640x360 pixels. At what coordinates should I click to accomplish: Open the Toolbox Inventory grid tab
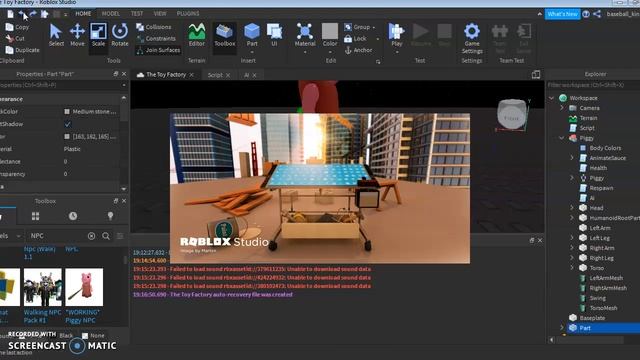36,216
